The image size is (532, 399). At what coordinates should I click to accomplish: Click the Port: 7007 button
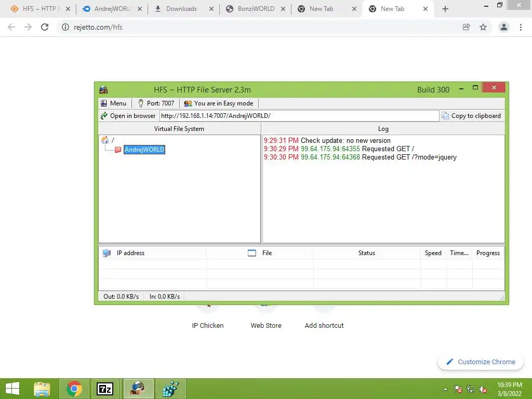point(156,103)
